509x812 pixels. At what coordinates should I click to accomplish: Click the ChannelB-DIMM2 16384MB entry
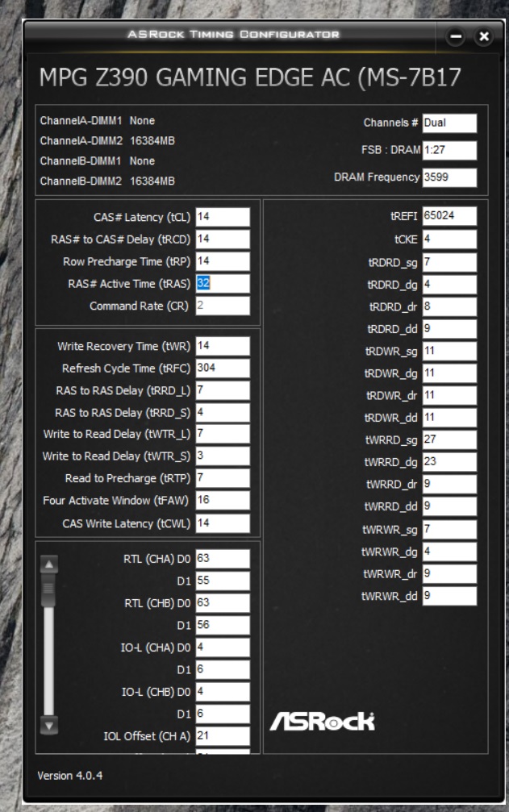(x=107, y=181)
